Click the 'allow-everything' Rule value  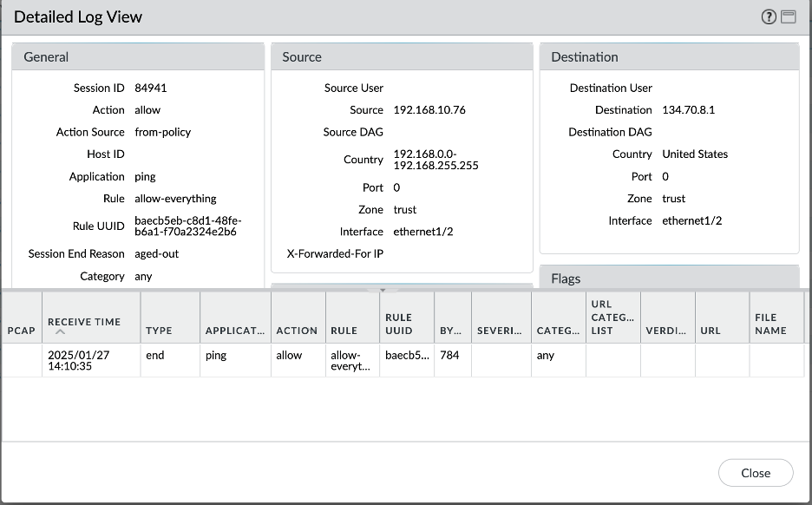pos(175,199)
